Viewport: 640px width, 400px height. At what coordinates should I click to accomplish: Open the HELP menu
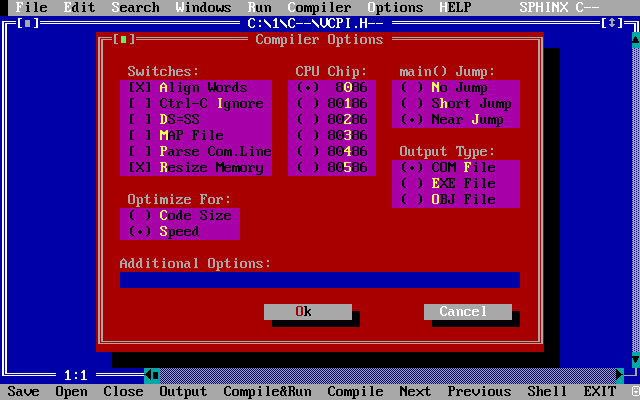pos(456,7)
